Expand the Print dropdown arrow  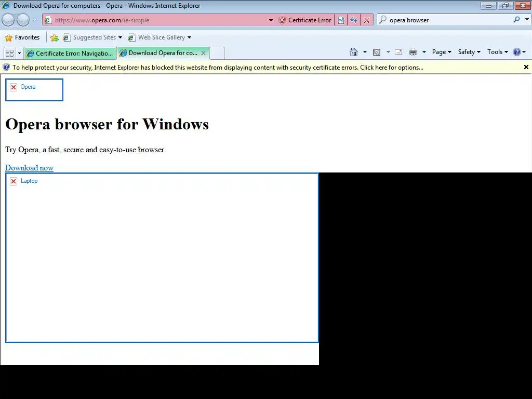coord(424,52)
